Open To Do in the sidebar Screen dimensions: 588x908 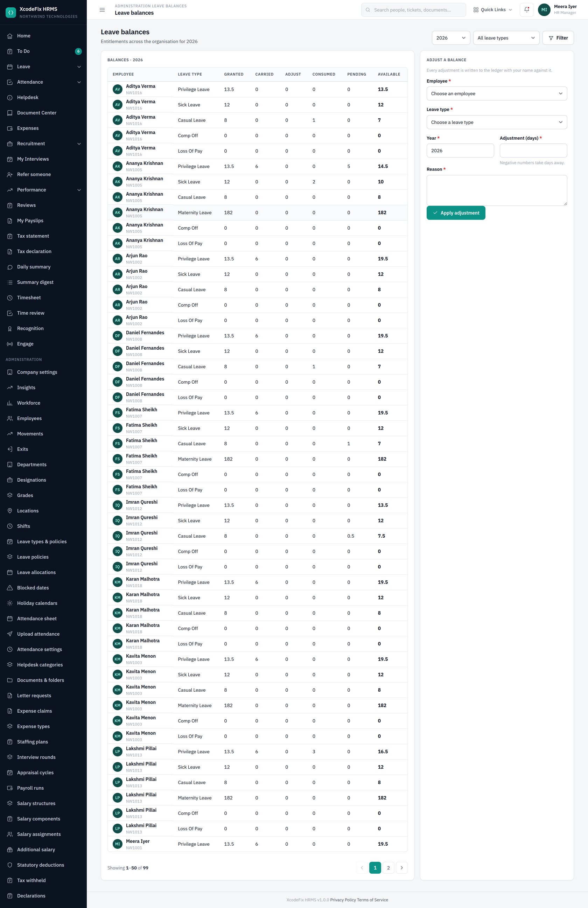coord(43,51)
